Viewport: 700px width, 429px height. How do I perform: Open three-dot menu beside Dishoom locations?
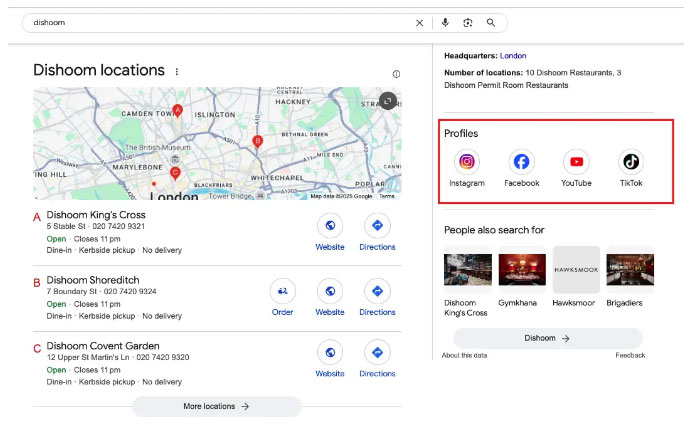point(177,71)
